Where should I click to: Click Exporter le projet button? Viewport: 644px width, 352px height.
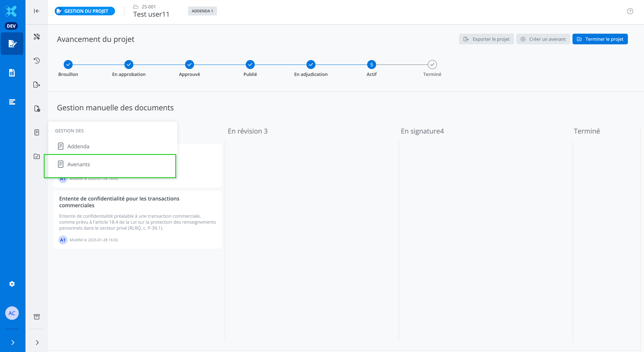coord(486,39)
